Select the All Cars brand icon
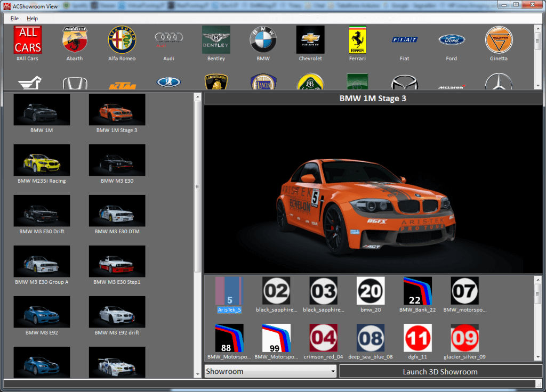 point(28,39)
